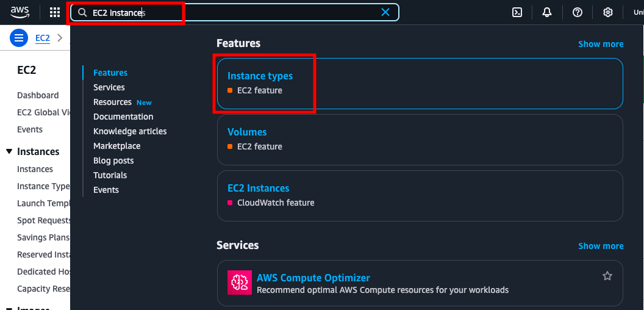Select the Services search category
This screenshot has width=644, height=310.
(109, 87)
